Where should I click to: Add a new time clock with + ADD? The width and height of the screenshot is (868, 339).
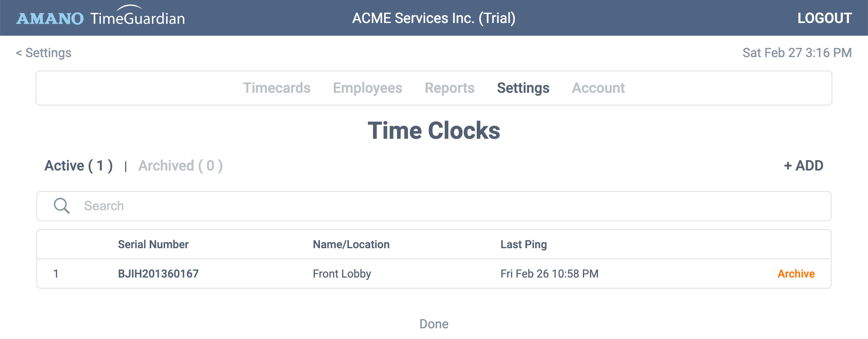click(803, 165)
